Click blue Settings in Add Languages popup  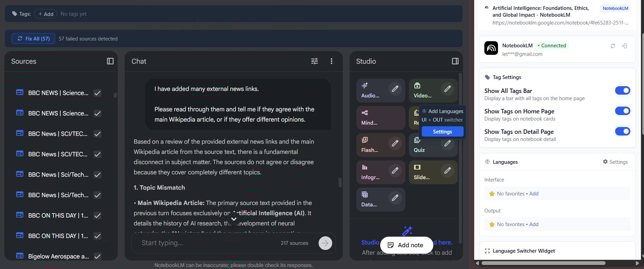(x=442, y=131)
